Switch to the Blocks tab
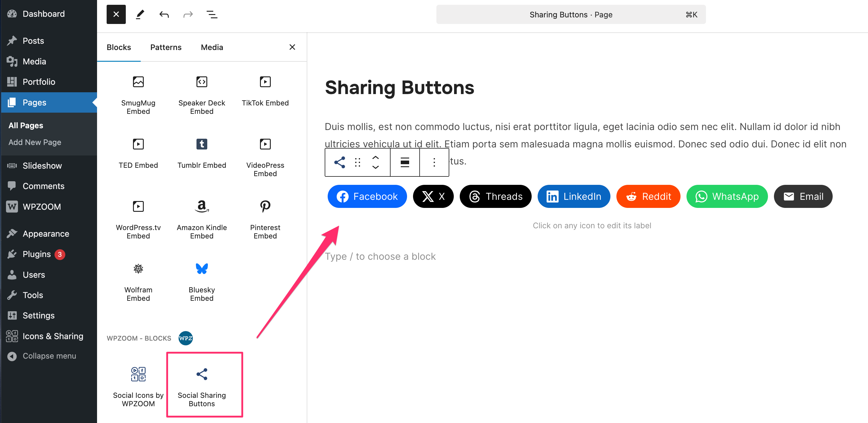The height and width of the screenshot is (423, 868). (119, 47)
